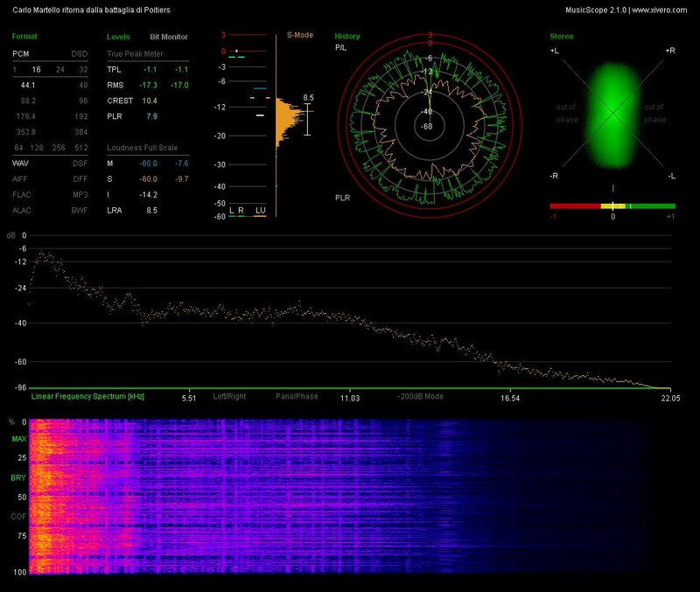Click the FLAC file type label
Screen dimensions: 700x592
coord(22,194)
